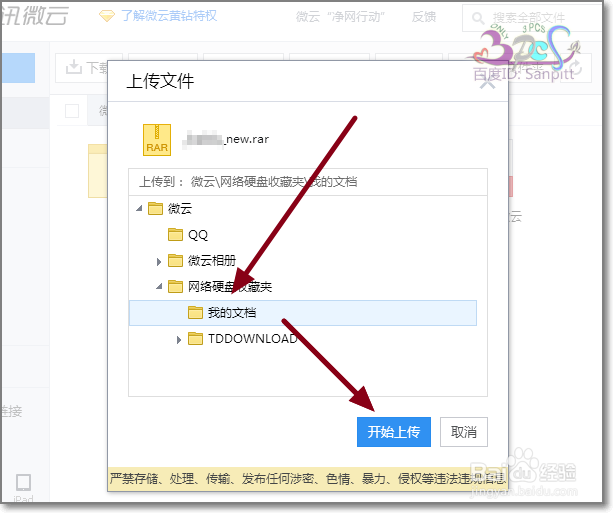Click the 网络硬盘收藏夹 folder icon
613x513 pixels.
click(x=176, y=287)
